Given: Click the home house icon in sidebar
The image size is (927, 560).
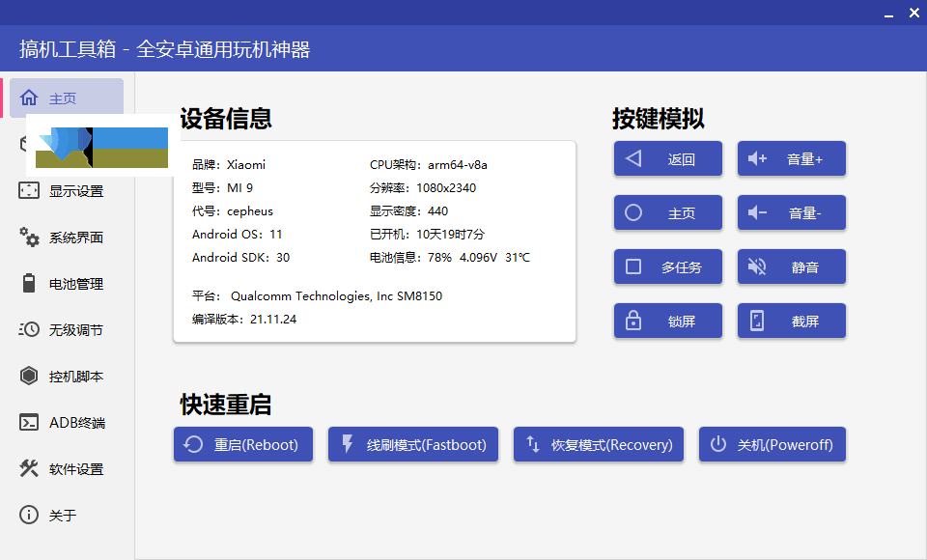Looking at the screenshot, I should click(28, 98).
